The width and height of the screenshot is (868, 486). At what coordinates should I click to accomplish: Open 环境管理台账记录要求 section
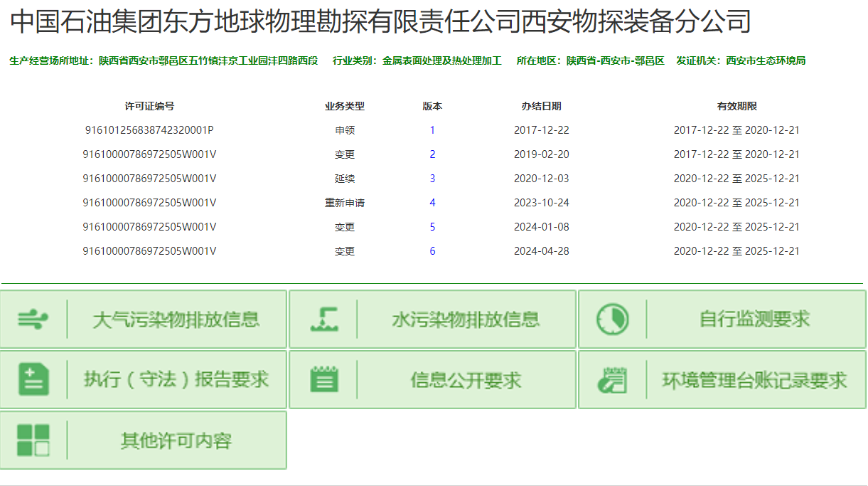pyautogui.click(x=722, y=380)
